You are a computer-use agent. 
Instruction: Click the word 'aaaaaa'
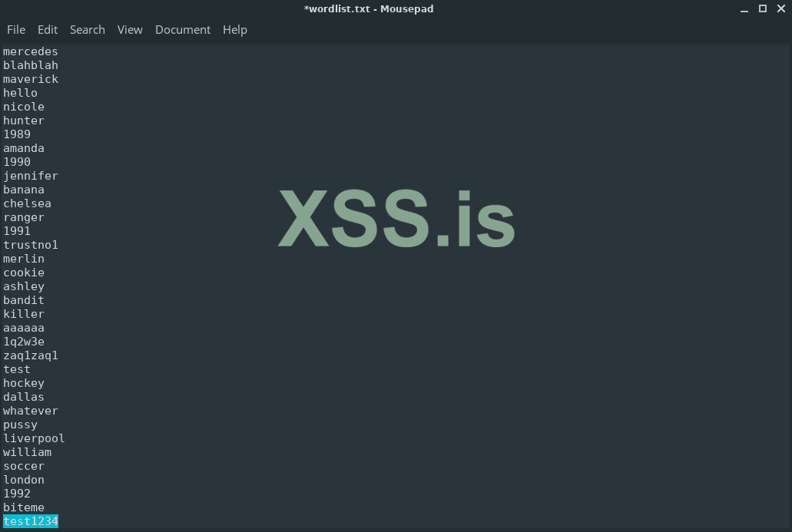[24, 328]
